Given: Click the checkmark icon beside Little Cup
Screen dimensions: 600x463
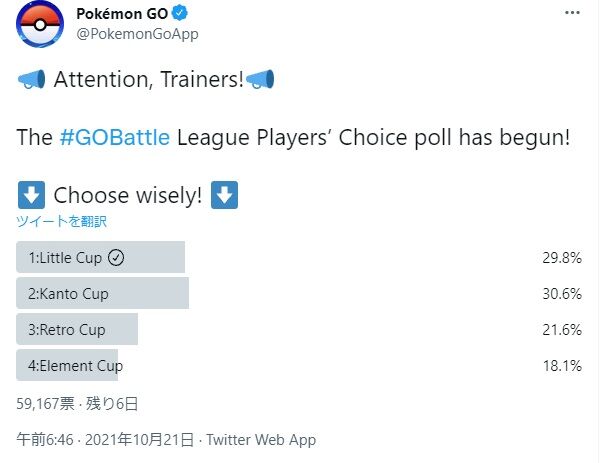Looking at the screenshot, I should click(116, 258).
